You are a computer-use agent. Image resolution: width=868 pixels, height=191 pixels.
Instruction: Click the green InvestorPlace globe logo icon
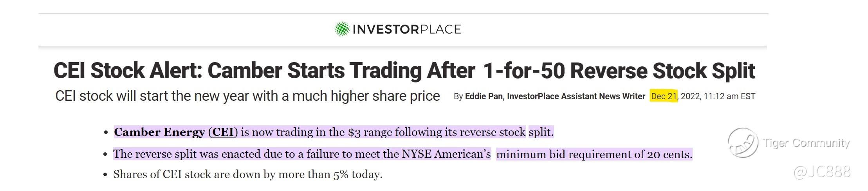click(342, 29)
